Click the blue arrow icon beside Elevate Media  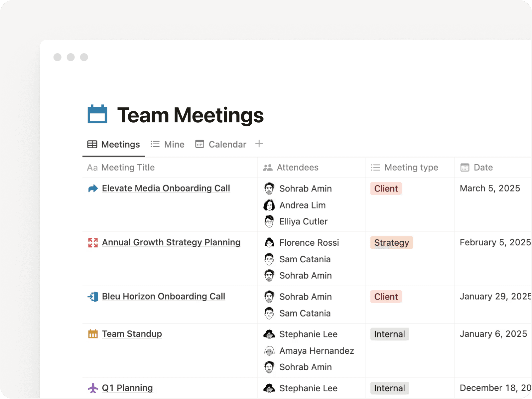tap(93, 189)
